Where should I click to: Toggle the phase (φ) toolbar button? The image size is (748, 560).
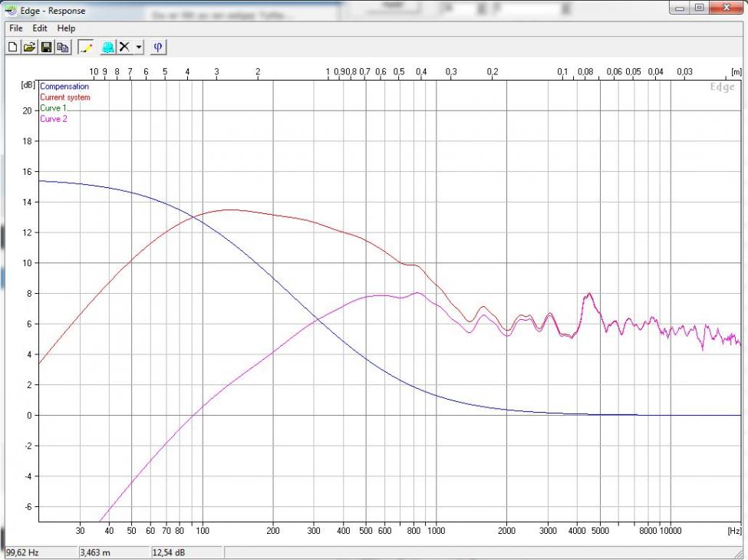[x=158, y=48]
